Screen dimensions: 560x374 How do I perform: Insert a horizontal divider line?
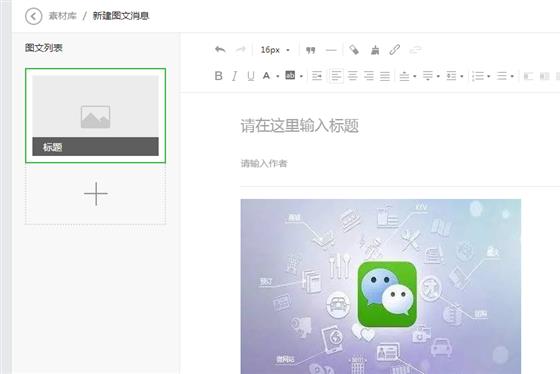click(331, 50)
